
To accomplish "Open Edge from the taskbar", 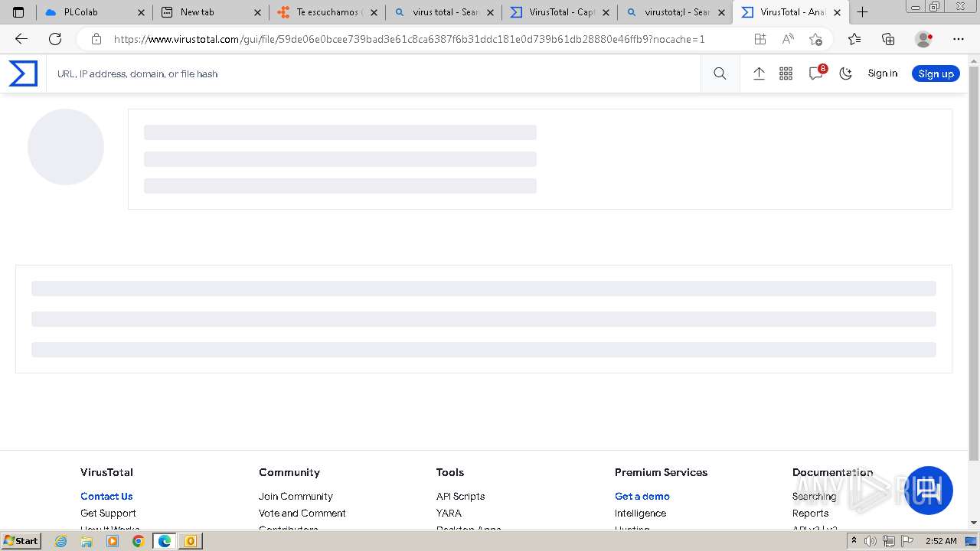I will tap(165, 541).
